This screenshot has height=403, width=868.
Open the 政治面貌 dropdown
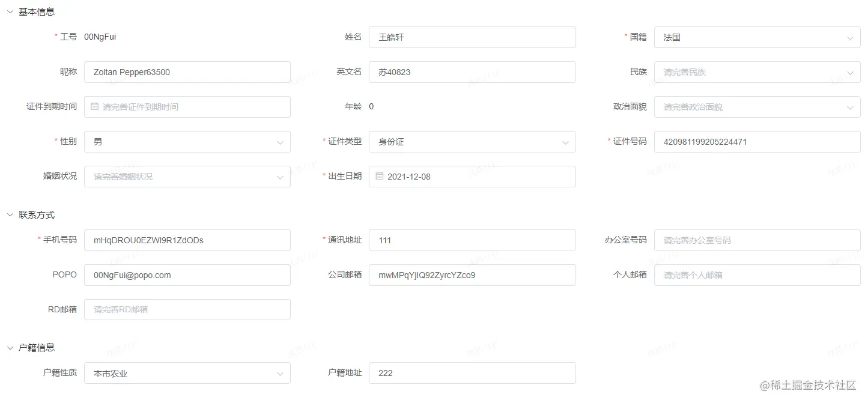(757, 107)
